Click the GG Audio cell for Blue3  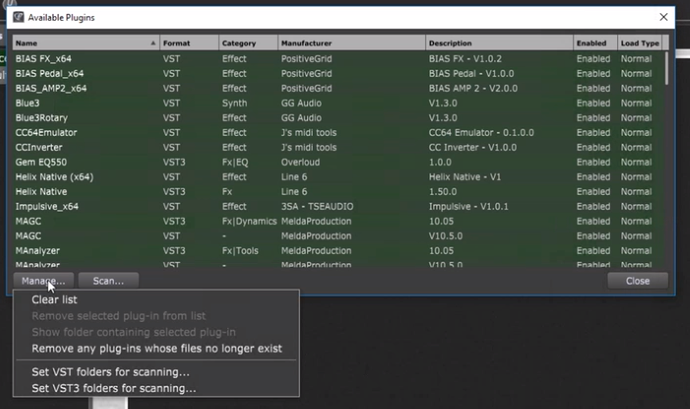click(301, 103)
